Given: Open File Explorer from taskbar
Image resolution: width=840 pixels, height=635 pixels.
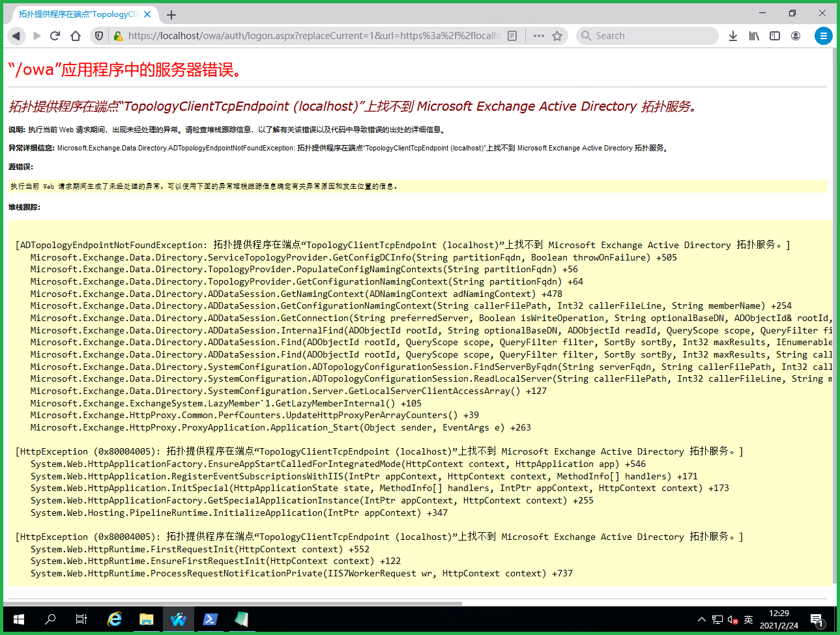Looking at the screenshot, I should tap(146, 619).
